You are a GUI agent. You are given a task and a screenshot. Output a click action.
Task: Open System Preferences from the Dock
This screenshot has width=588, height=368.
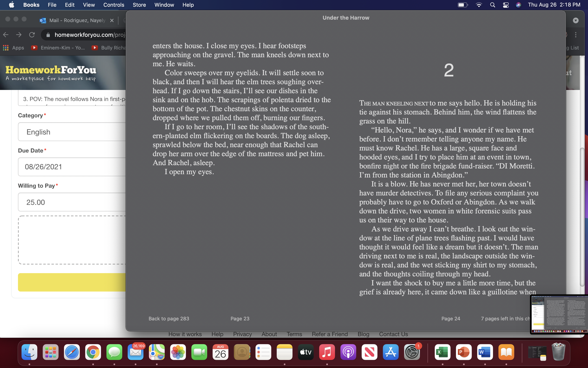[x=412, y=352]
